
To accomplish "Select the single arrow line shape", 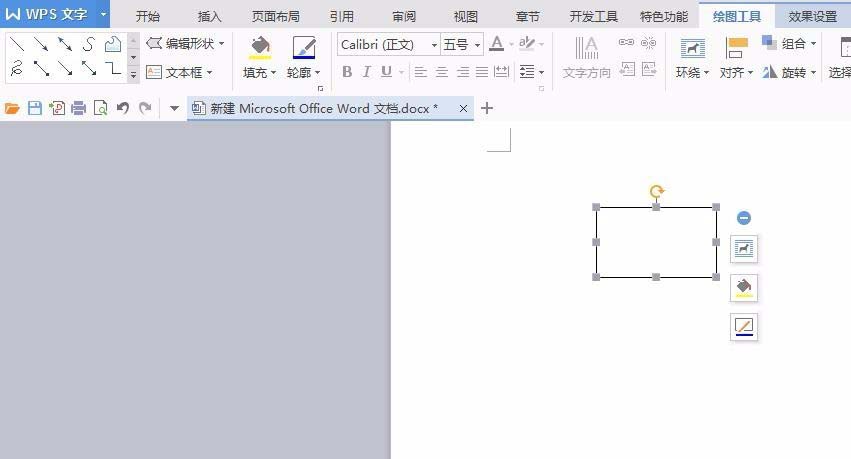I will 41,44.
